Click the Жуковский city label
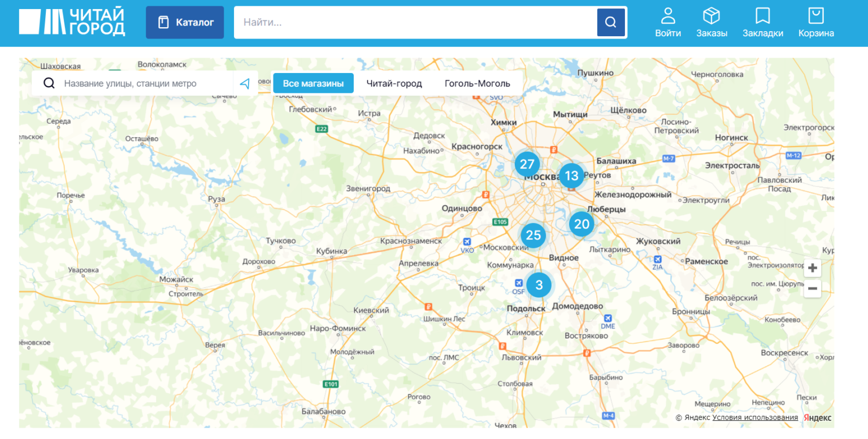 [658, 241]
